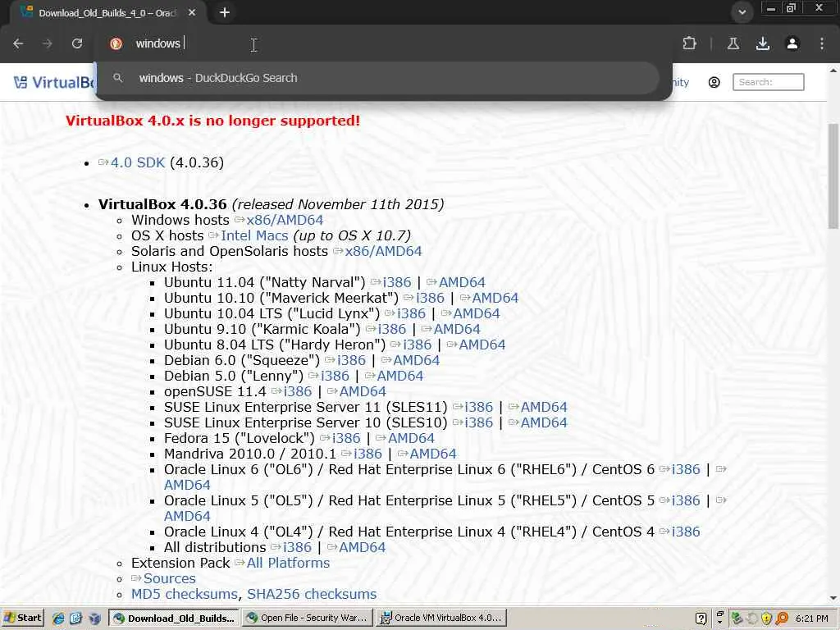Go back using the browser back arrow
This screenshot has width=840, height=630.
18,44
